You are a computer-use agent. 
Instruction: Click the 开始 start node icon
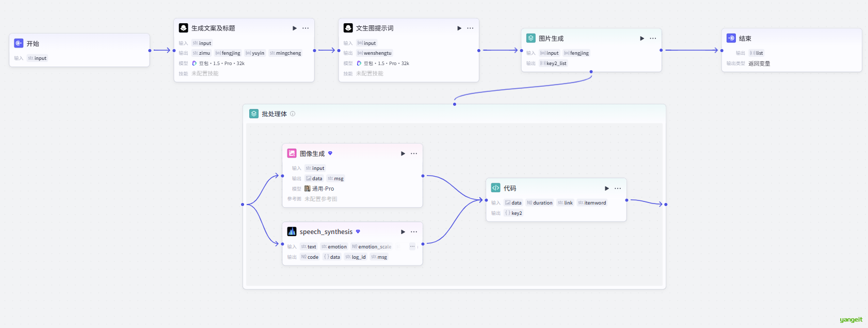point(19,43)
